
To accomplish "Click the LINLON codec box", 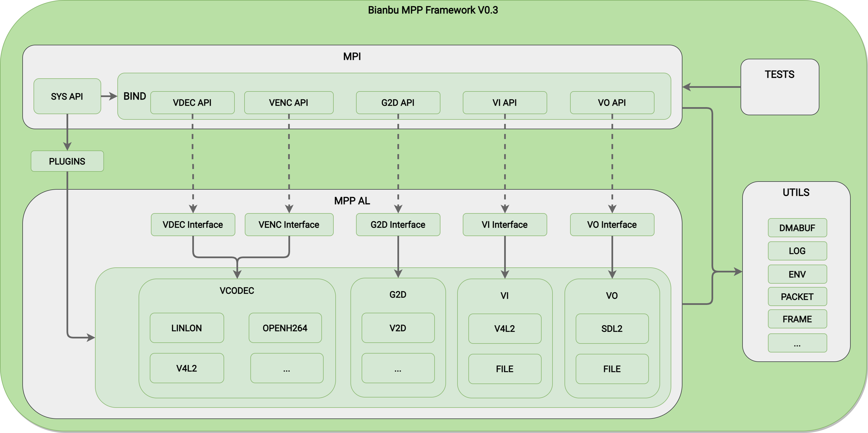I will [x=187, y=328].
